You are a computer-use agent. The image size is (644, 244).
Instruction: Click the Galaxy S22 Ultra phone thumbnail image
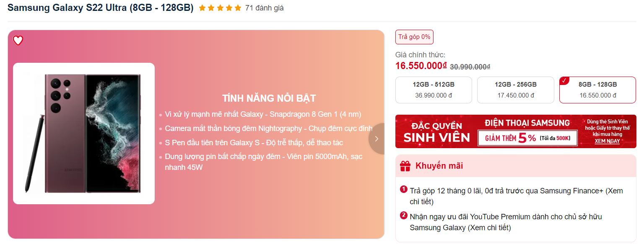coord(84,134)
